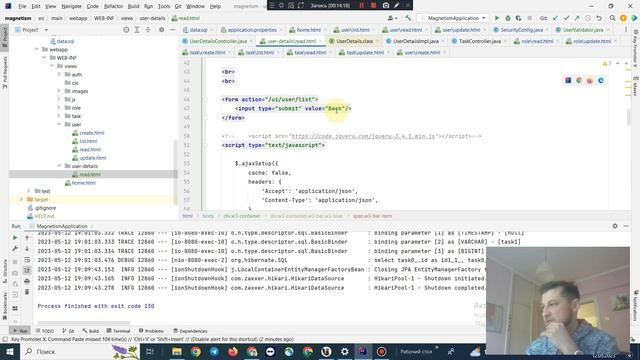This screenshot has height=360, width=640.
Task: Switch to UserDetailsController.java tab
Action: tap(218, 41)
